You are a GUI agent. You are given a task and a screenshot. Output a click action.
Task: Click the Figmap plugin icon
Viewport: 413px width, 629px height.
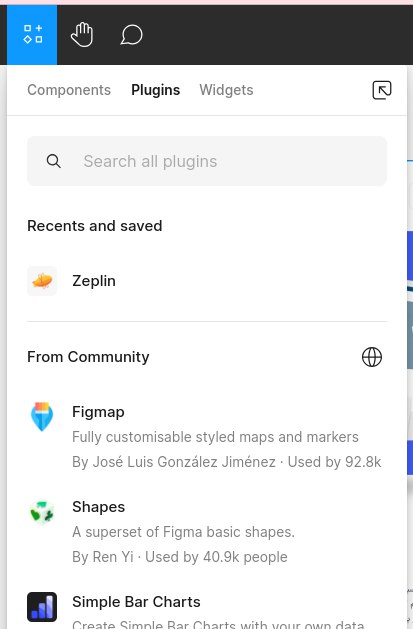coord(42,416)
